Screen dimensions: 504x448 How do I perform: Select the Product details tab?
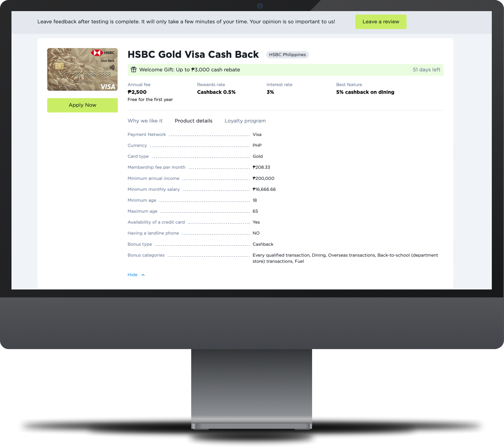pyautogui.click(x=193, y=121)
